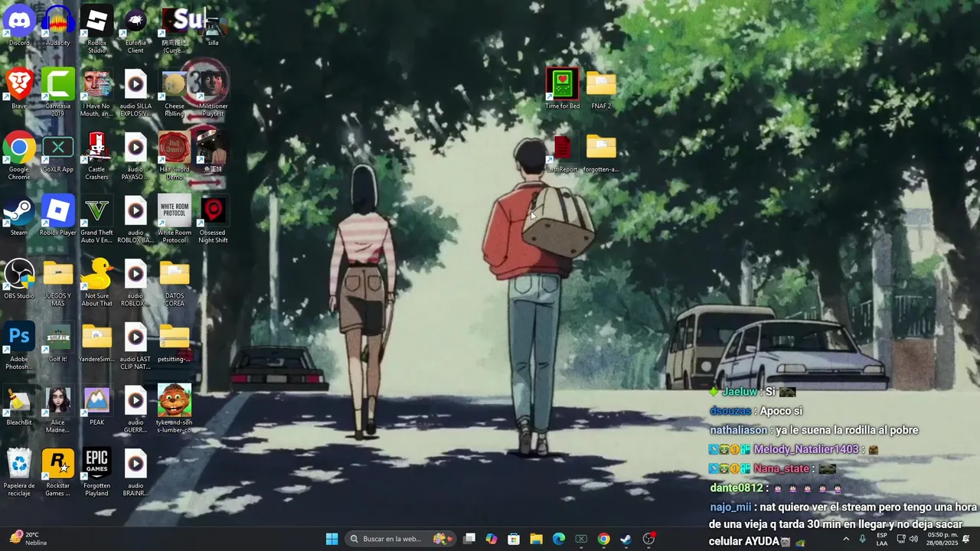Select the LostReport shortcut
The height and width of the screenshot is (551, 980).
pos(563,153)
